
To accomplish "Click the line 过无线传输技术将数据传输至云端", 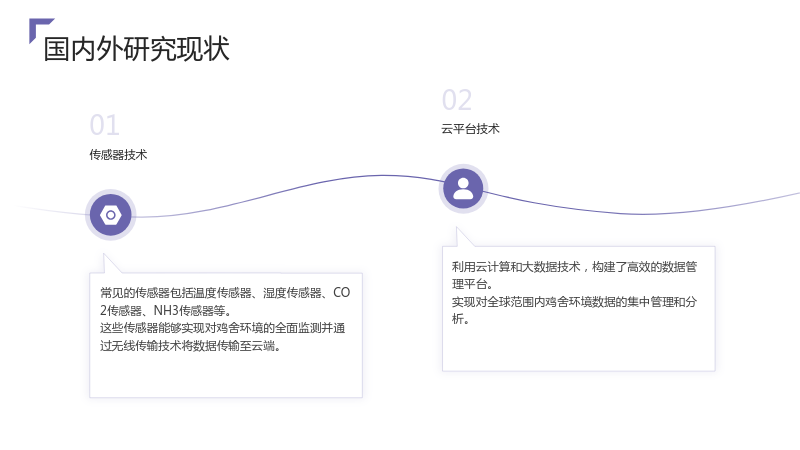I will click(x=190, y=346).
